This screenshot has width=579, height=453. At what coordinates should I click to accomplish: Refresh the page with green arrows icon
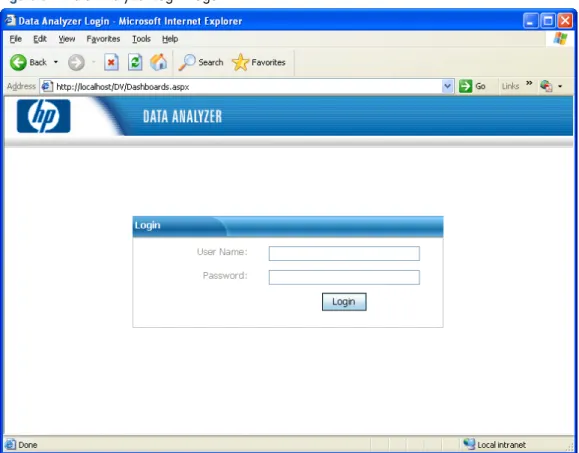[135, 62]
